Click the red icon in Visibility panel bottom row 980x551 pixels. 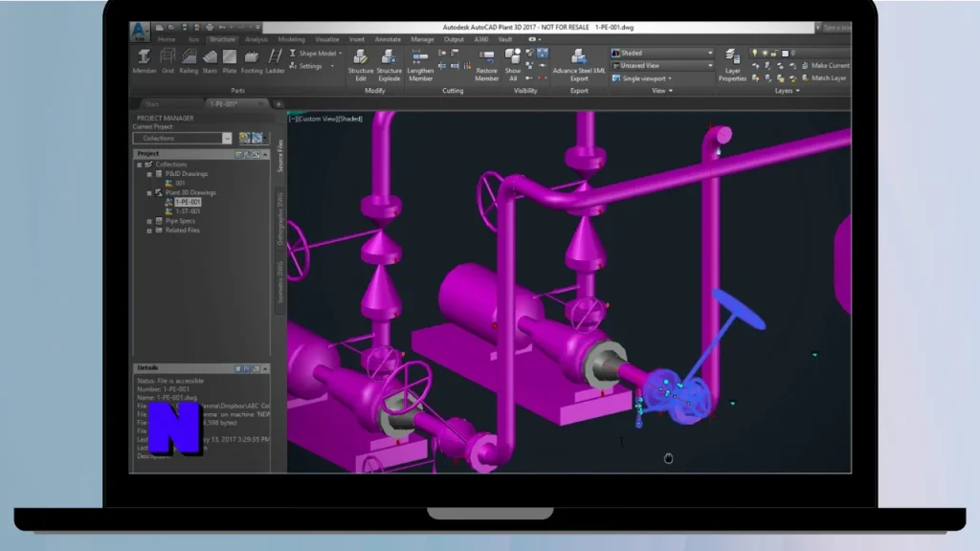[542, 78]
